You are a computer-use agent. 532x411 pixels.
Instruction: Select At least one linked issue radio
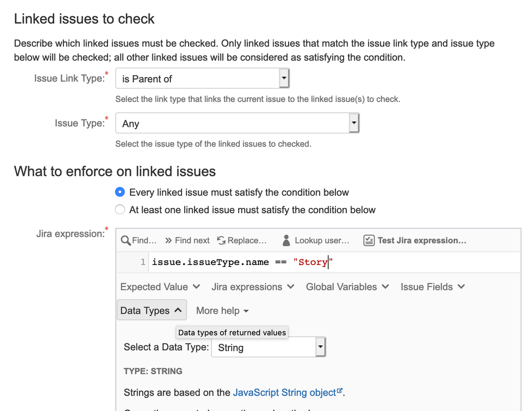coord(120,209)
